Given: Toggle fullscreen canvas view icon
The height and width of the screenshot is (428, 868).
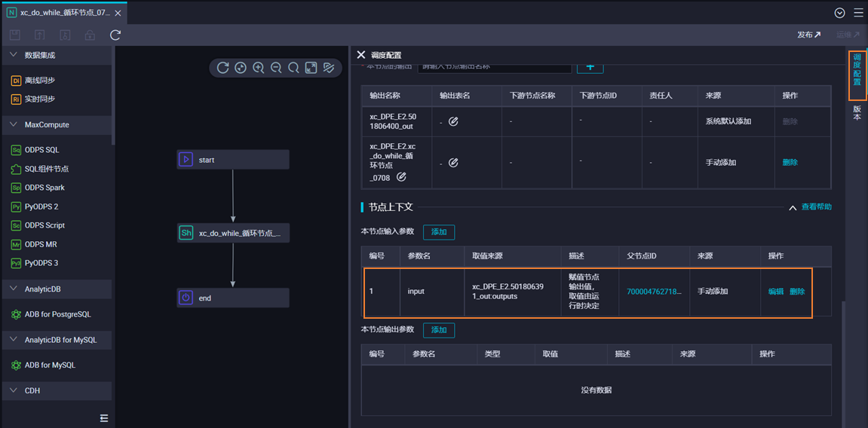Looking at the screenshot, I should 311,68.
